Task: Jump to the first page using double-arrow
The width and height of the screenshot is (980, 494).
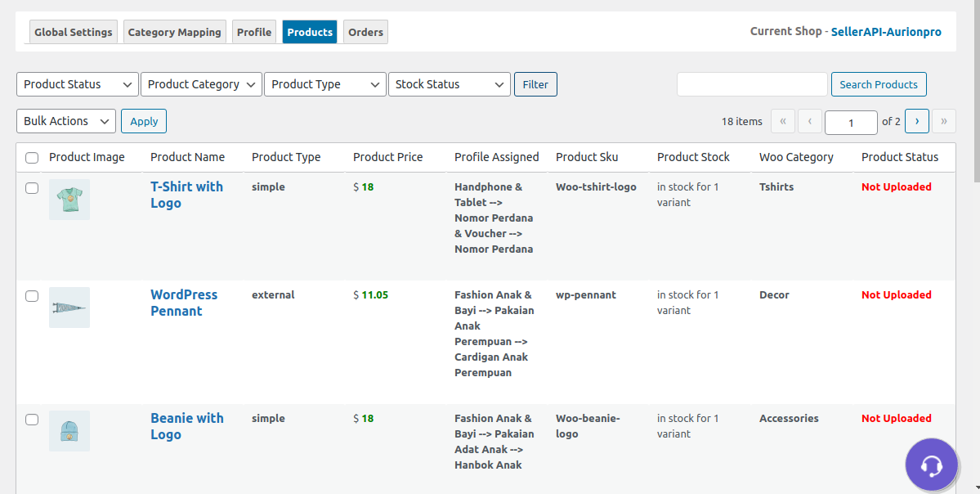Action: click(782, 121)
